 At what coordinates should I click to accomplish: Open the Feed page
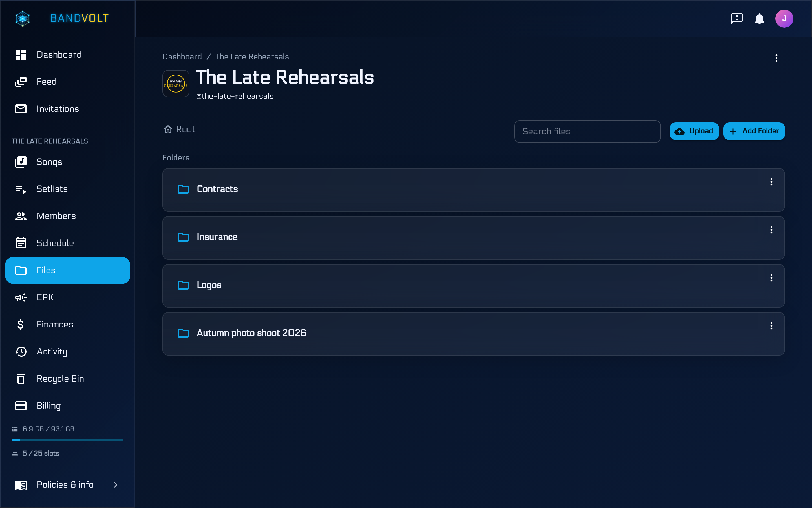tap(67, 82)
